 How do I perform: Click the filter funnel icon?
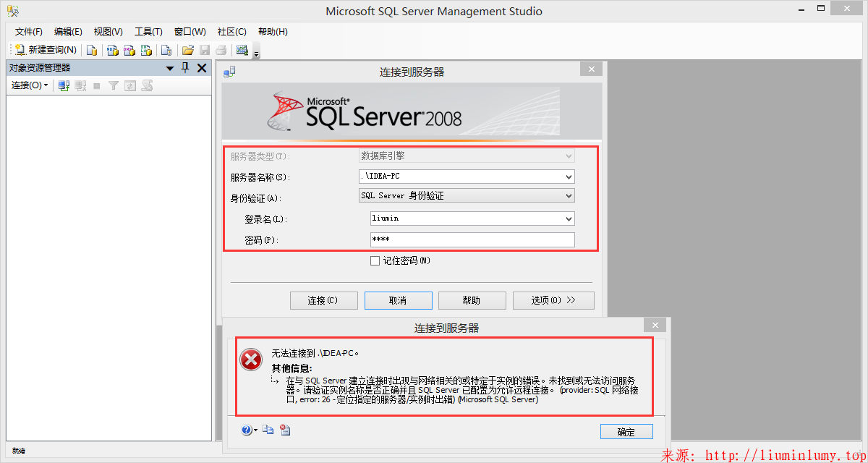114,85
